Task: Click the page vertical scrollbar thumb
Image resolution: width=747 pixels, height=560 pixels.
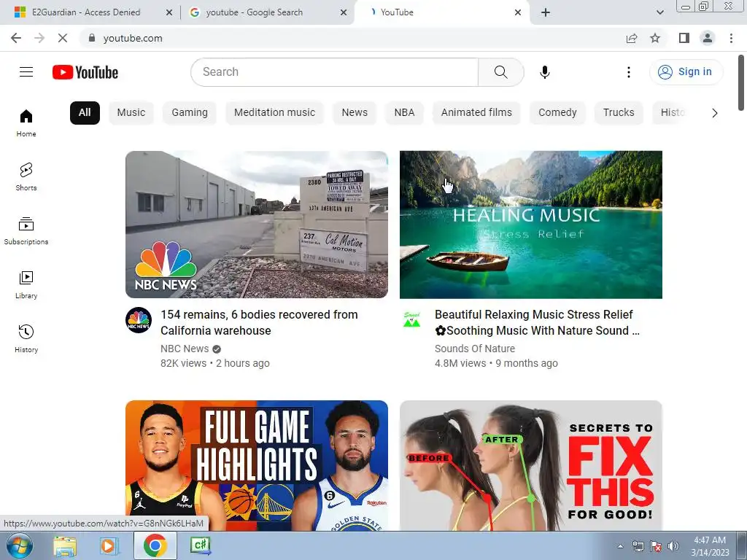Action: (x=741, y=83)
